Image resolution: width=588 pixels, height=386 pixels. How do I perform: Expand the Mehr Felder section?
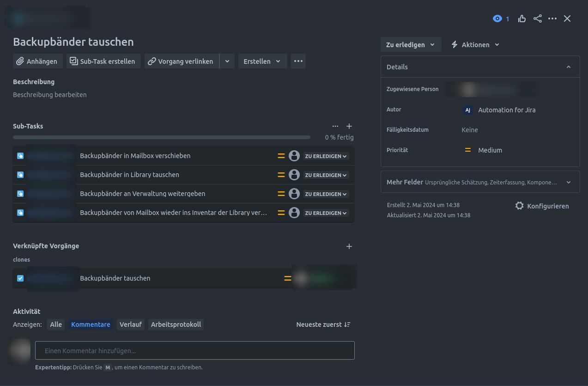[x=480, y=182]
